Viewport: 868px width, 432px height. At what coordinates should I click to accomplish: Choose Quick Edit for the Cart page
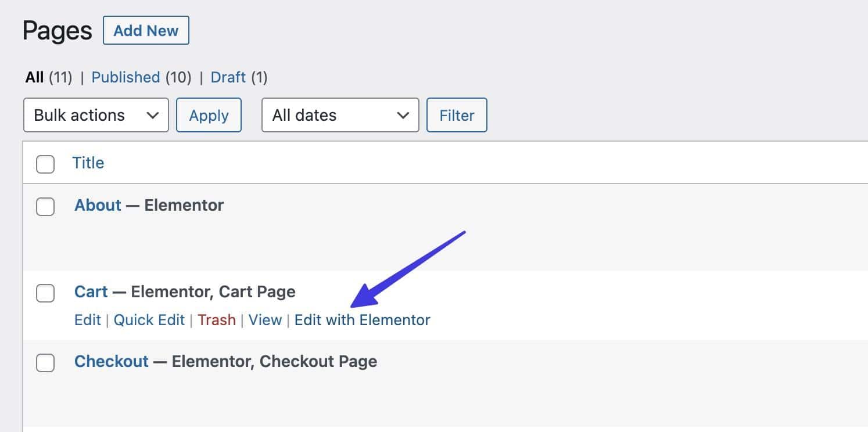149,320
